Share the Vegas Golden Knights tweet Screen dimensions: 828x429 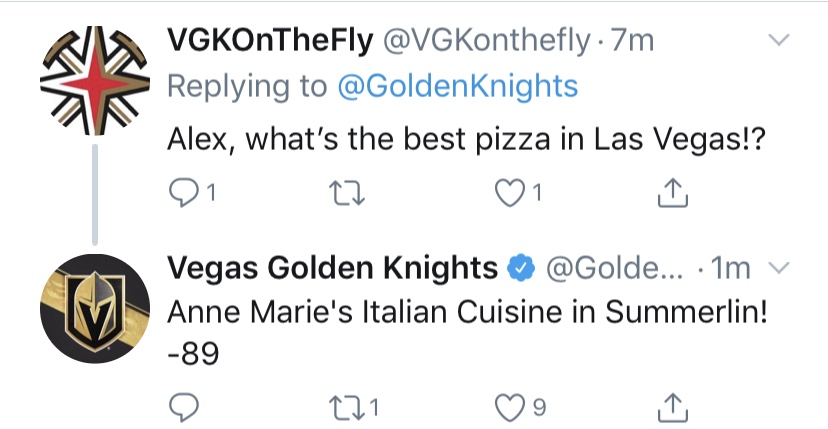[673, 407]
